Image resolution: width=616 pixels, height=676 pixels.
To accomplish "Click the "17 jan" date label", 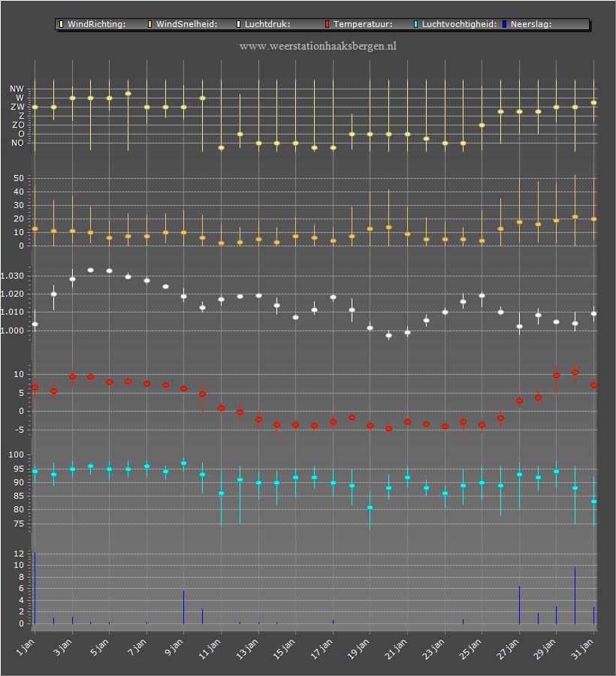I will coord(322,649).
